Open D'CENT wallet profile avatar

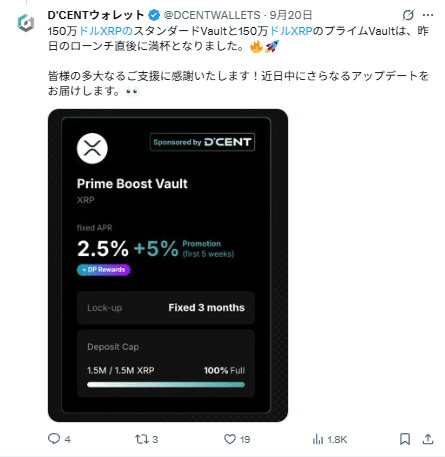click(x=26, y=23)
